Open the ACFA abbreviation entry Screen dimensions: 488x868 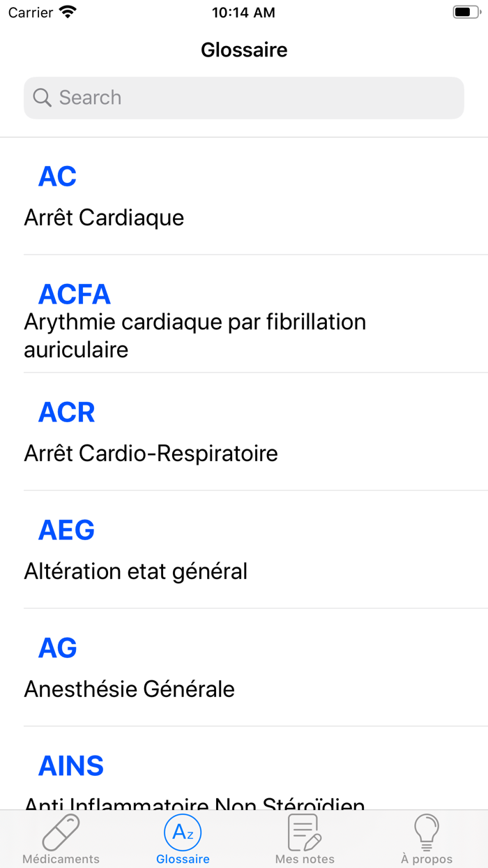74,294
